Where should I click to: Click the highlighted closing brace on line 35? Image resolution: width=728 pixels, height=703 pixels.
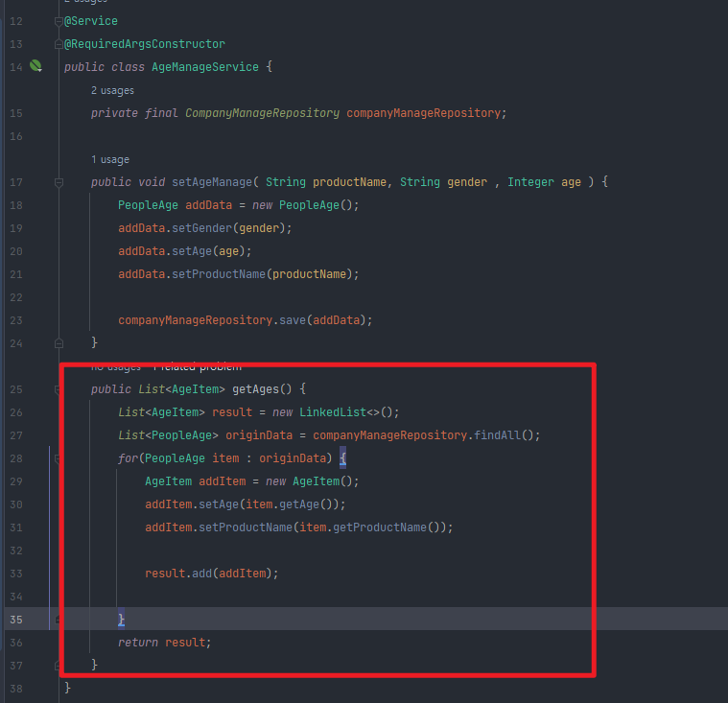[121, 619]
